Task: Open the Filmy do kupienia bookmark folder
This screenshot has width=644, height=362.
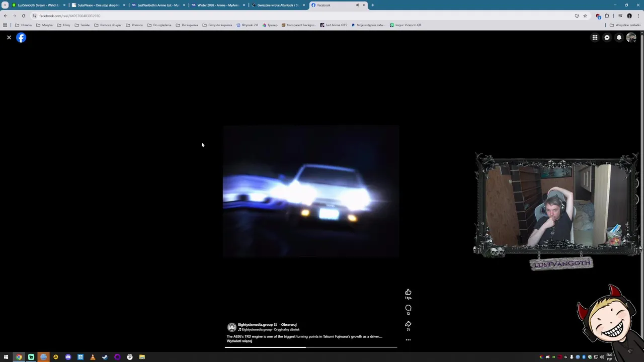Action: [217, 25]
